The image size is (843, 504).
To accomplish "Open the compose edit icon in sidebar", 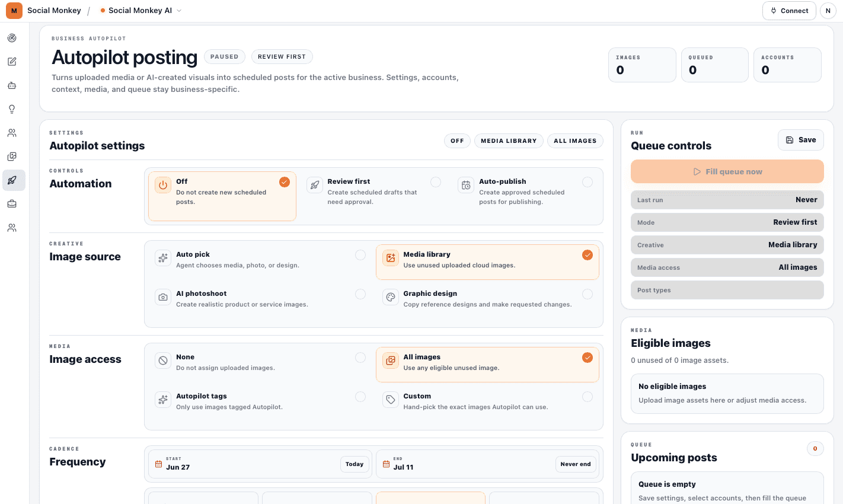I will click(x=12, y=62).
